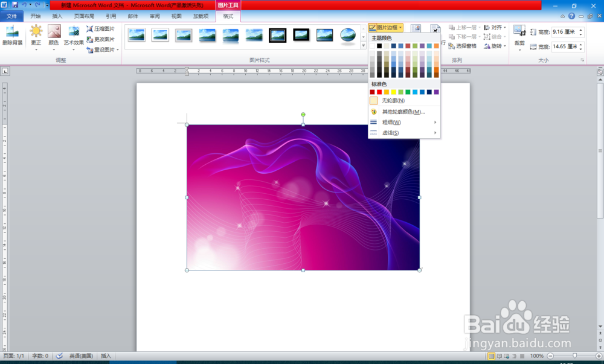Click the spell check icon in status bar
The width and height of the screenshot is (604, 364).
point(59,356)
